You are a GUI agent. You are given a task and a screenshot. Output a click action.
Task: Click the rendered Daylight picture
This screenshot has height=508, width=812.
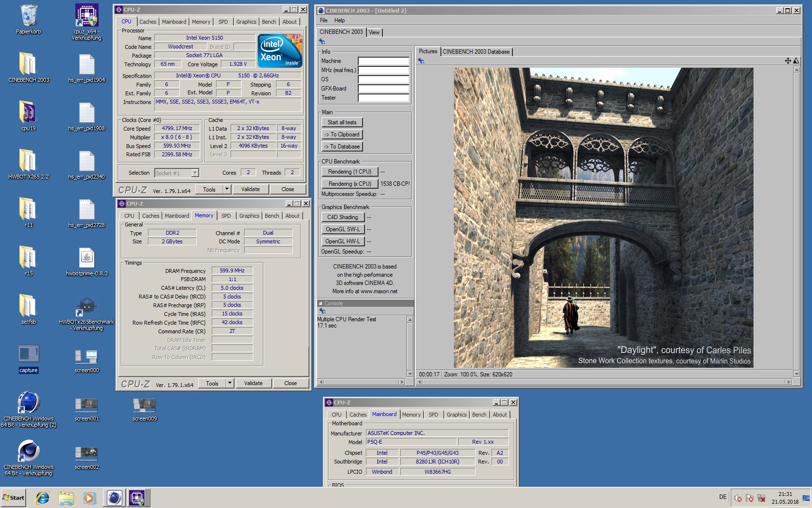pos(603,218)
